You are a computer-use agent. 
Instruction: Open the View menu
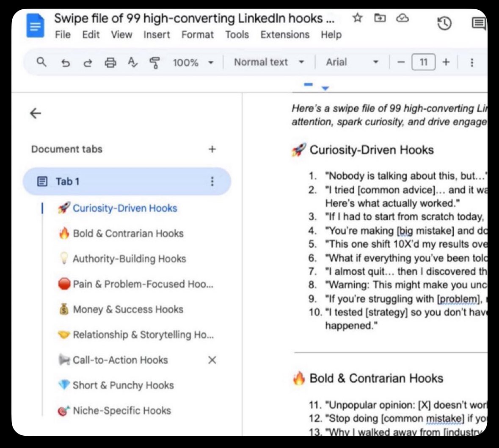pos(121,34)
